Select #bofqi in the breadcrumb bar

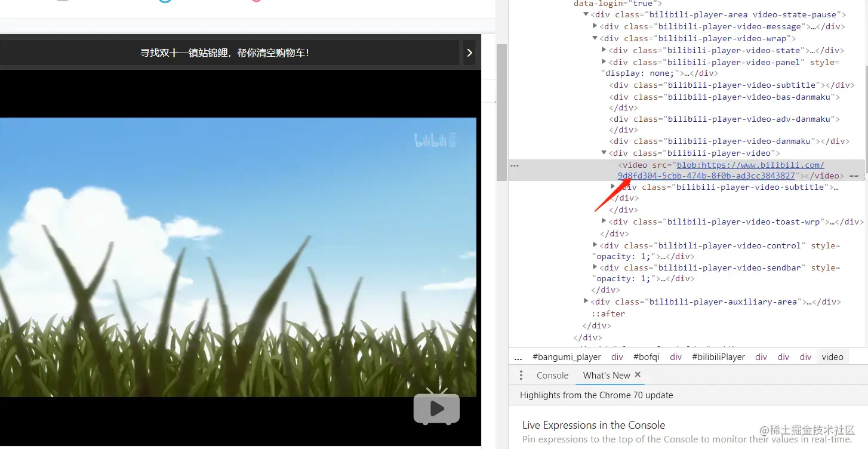coord(647,356)
